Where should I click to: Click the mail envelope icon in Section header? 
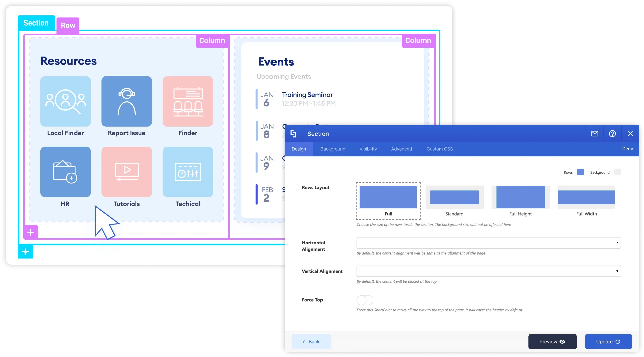(x=595, y=134)
